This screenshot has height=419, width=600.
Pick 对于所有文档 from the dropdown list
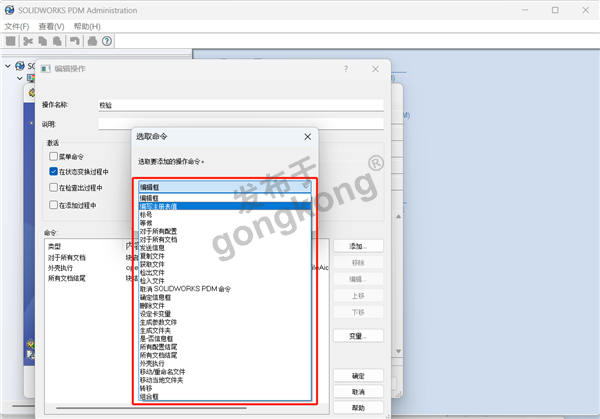pyautogui.click(x=225, y=240)
